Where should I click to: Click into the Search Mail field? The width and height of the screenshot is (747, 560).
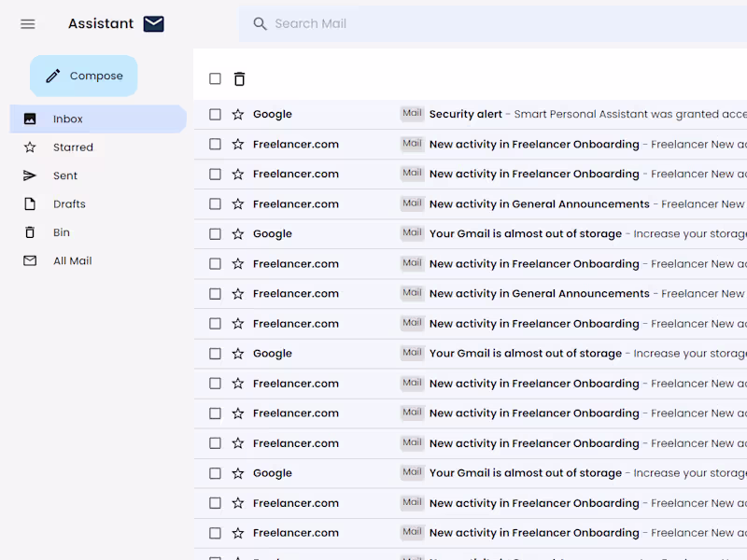[467, 24]
